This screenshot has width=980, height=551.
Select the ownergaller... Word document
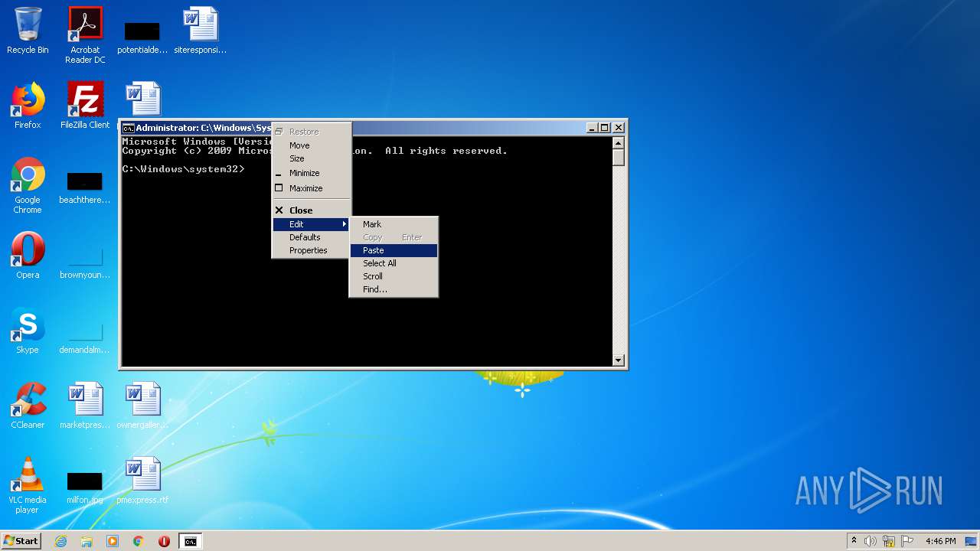pyautogui.click(x=142, y=406)
